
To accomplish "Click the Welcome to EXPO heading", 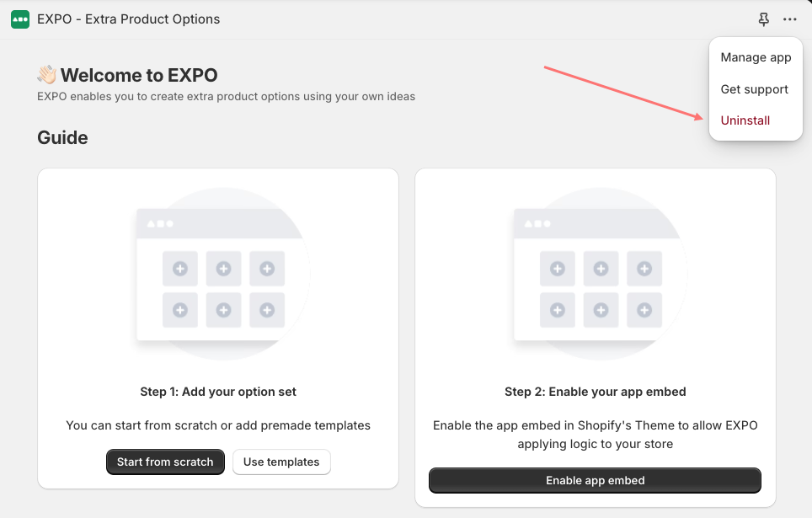I will click(x=139, y=75).
